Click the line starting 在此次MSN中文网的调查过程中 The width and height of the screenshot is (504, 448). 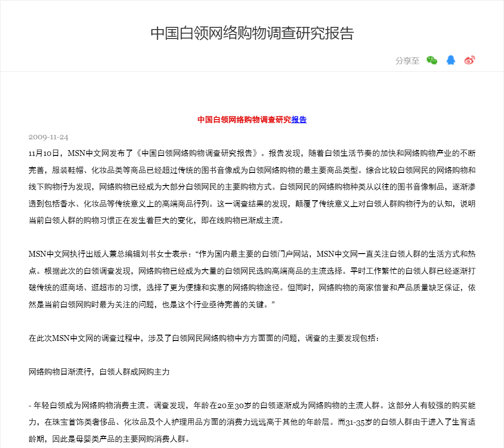[x=204, y=338]
